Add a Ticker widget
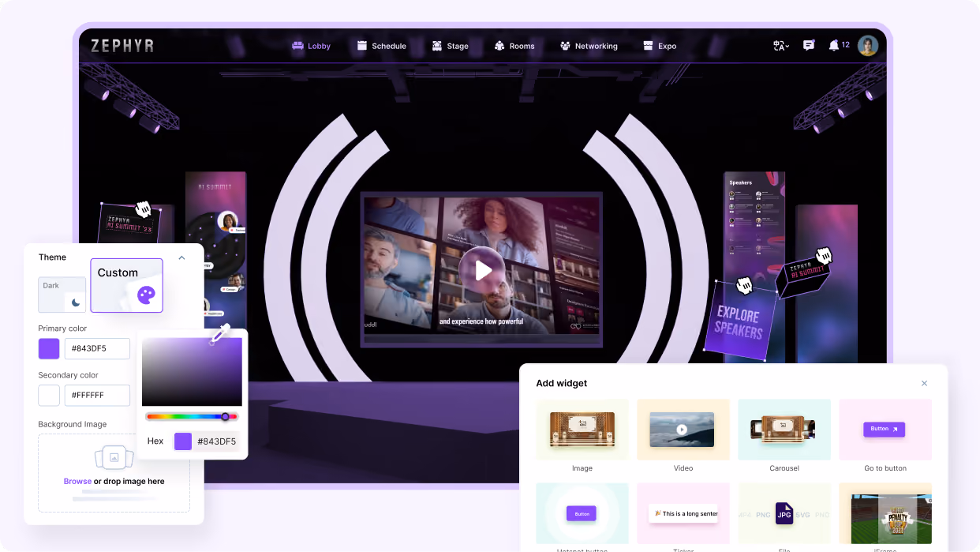The height and width of the screenshot is (552, 980). (x=683, y=513)
